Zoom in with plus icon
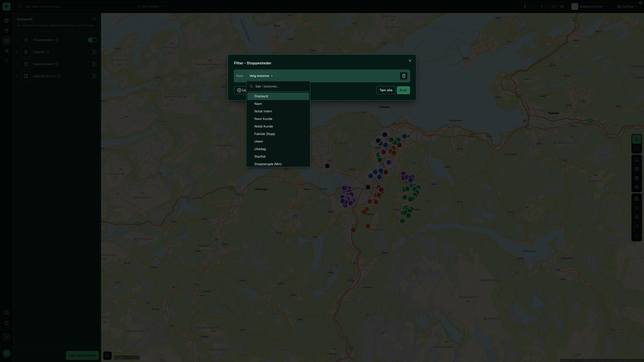 [x=542, y=7]
